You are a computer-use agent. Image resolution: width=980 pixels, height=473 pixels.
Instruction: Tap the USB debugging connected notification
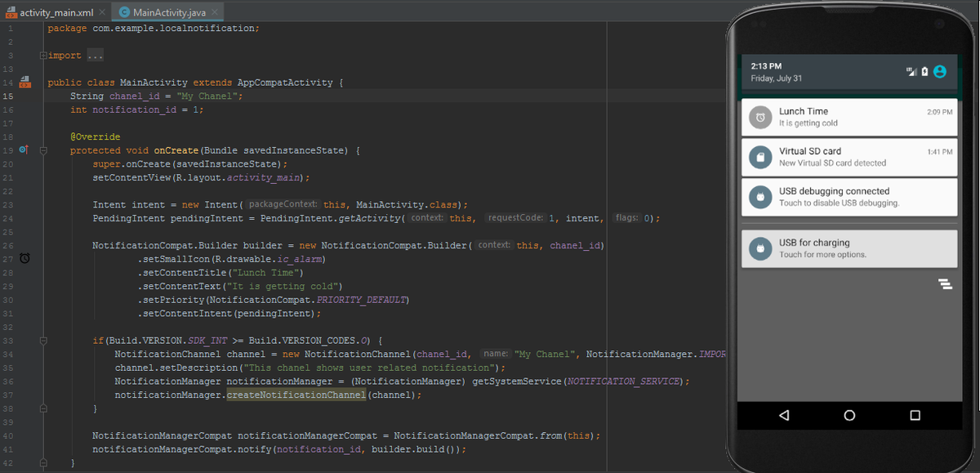coord(849,197)
